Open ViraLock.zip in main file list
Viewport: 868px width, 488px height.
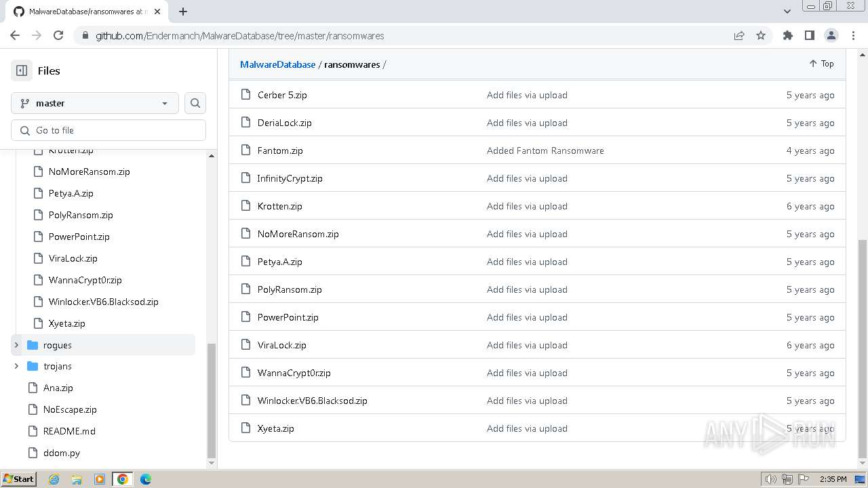pyautogui.click(x=282, y=345)
